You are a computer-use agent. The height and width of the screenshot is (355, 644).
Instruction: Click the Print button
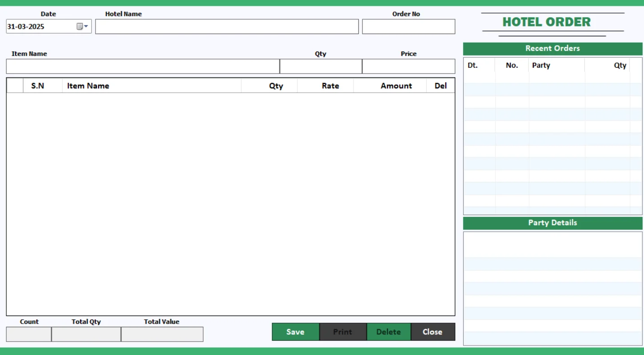pos(343,332)
